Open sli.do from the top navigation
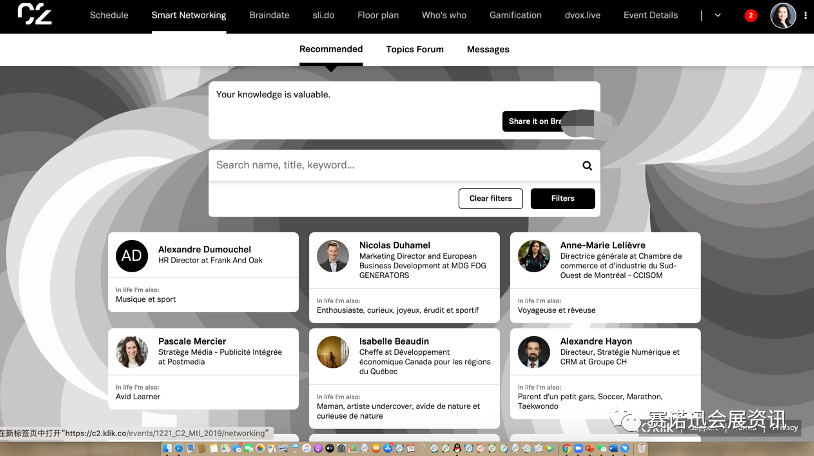The height and width of the screenshot is (456, 814). pos(323,15)
